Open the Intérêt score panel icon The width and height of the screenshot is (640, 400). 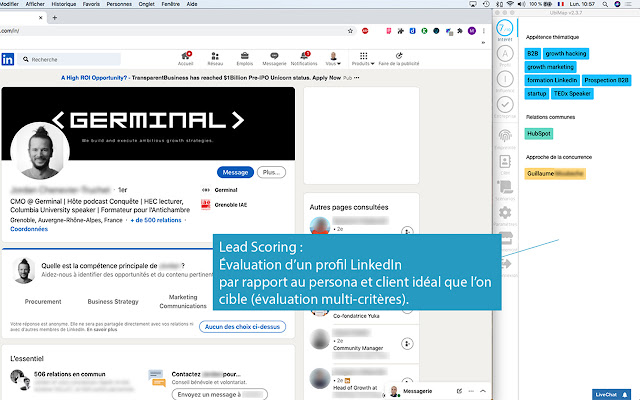point(505,28)
